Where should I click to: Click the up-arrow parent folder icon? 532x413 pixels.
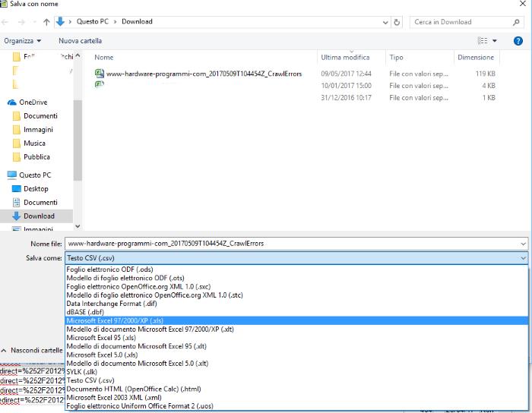point(47,22)
